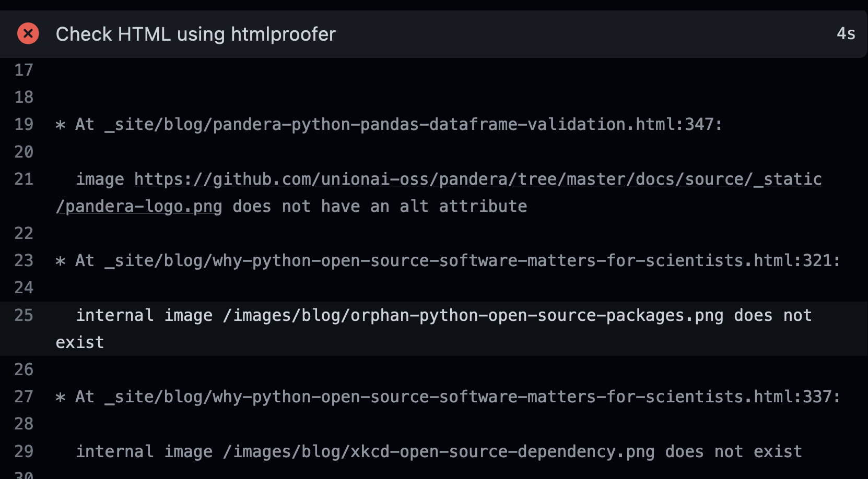Select log line number 17
The height and width of the screenshot is (479, 868).
(x=24, y=70)
